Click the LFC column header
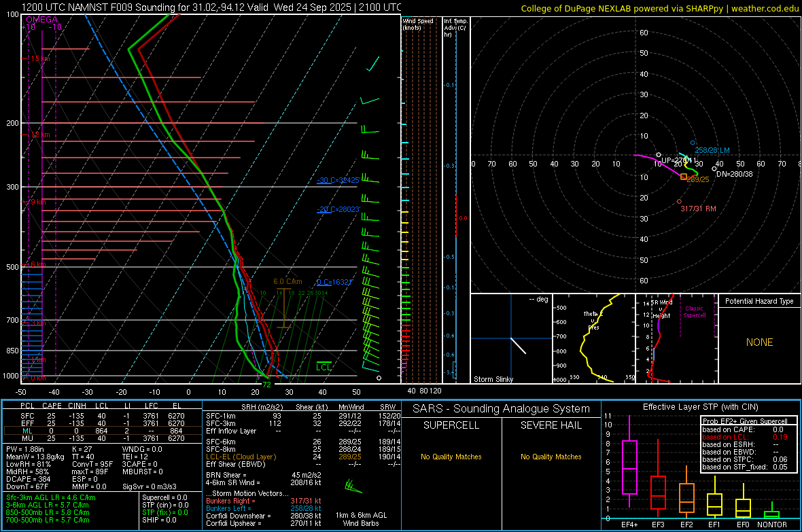 pos(151,406)
